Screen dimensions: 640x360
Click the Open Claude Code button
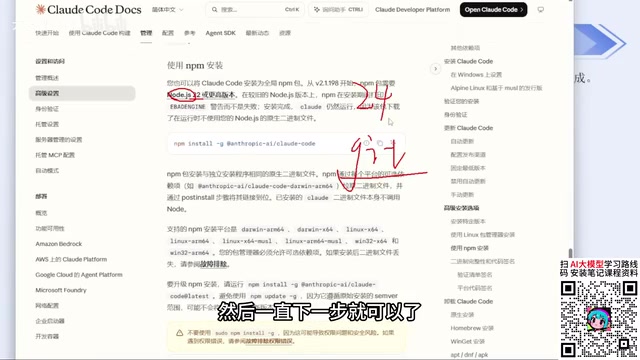[x=493, y=9]
